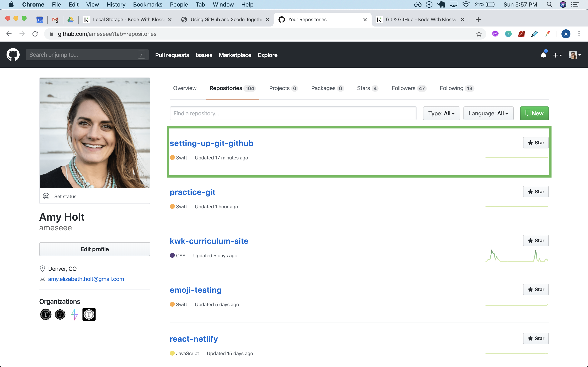
Task: Click the bookmark star on kwk-curriculum-site
Action: [536, 240]
